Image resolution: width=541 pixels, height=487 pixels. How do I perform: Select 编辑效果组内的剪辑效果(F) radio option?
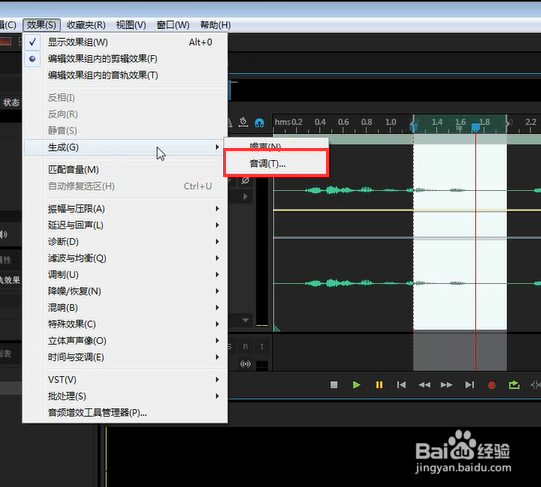coord(125,59)
